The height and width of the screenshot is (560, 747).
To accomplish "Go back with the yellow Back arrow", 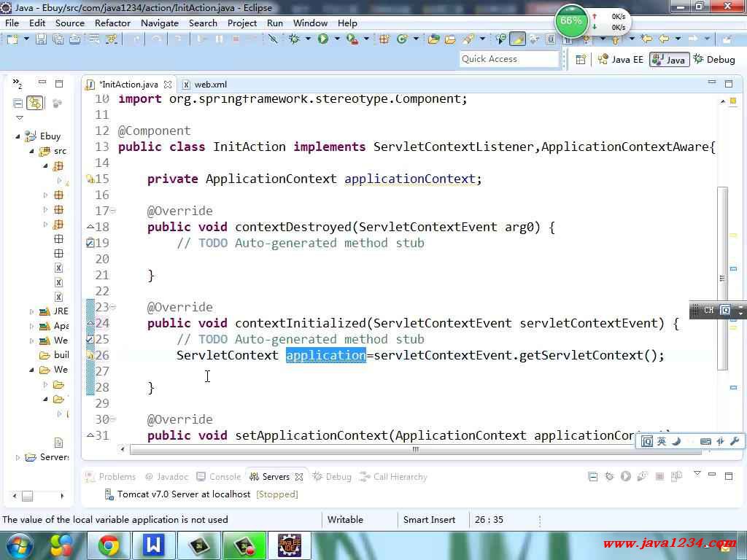I will 664,39.
